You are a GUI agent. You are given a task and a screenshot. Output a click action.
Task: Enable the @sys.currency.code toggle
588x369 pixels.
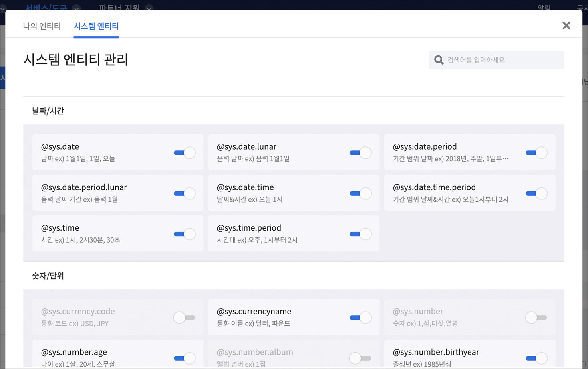[184, 318]
